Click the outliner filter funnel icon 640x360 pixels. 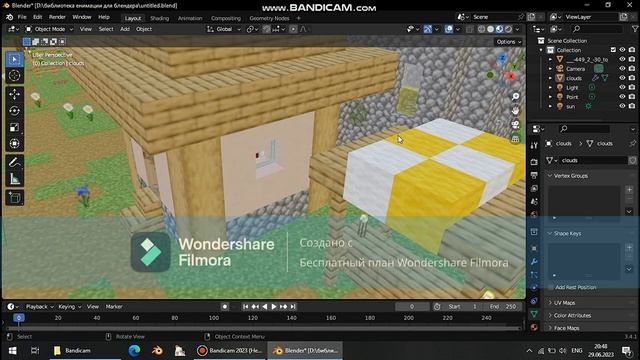[635, 29]
